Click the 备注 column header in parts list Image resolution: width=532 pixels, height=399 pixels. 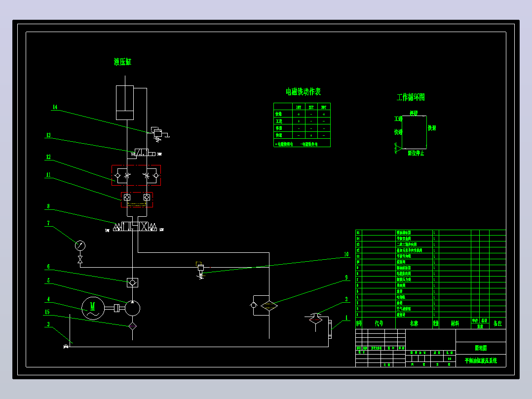coord(497,323)
